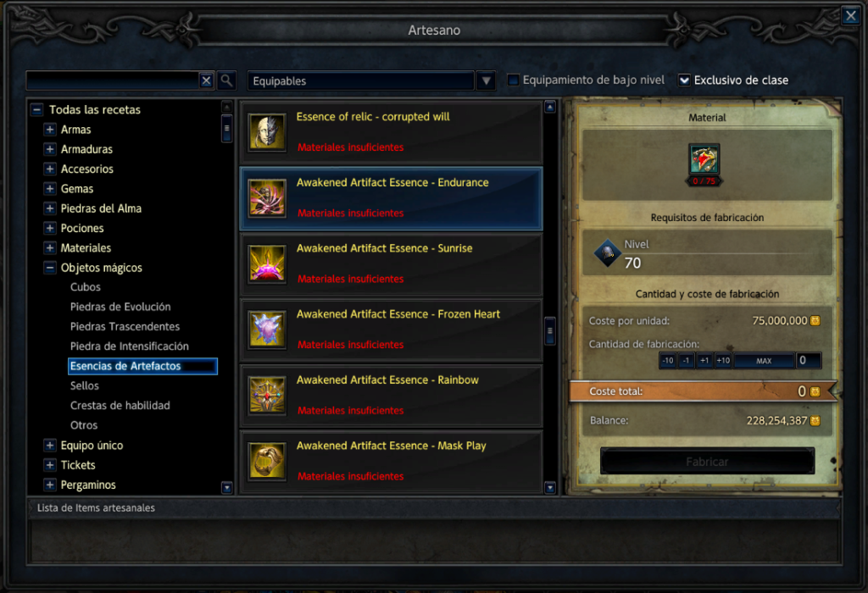This screenshot has height=593, width=868.
Task: Click the recipe list scrollbar handle
Action: (x=549, y=330)
